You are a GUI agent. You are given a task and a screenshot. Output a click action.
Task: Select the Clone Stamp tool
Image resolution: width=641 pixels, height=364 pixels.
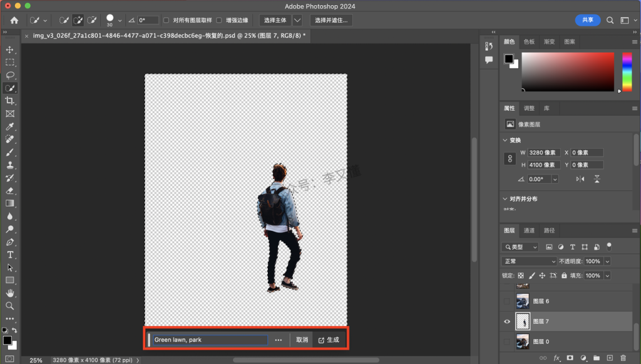point(10,165)
